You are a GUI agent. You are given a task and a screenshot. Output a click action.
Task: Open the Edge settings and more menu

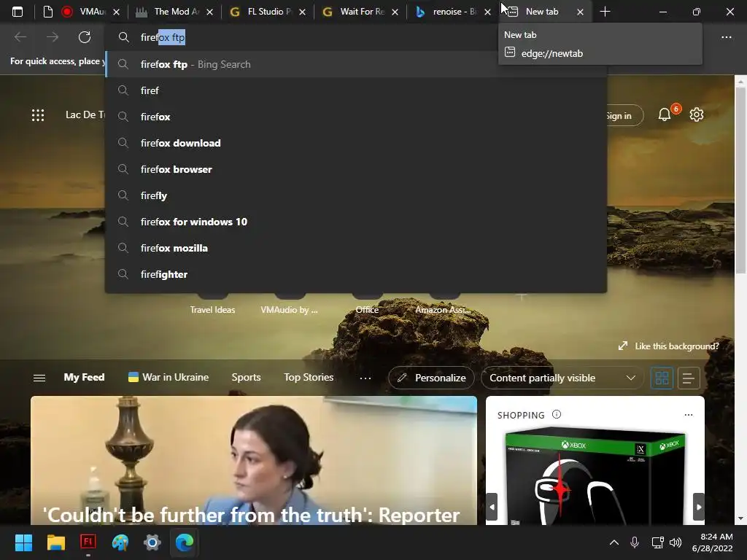coord(726,37)
